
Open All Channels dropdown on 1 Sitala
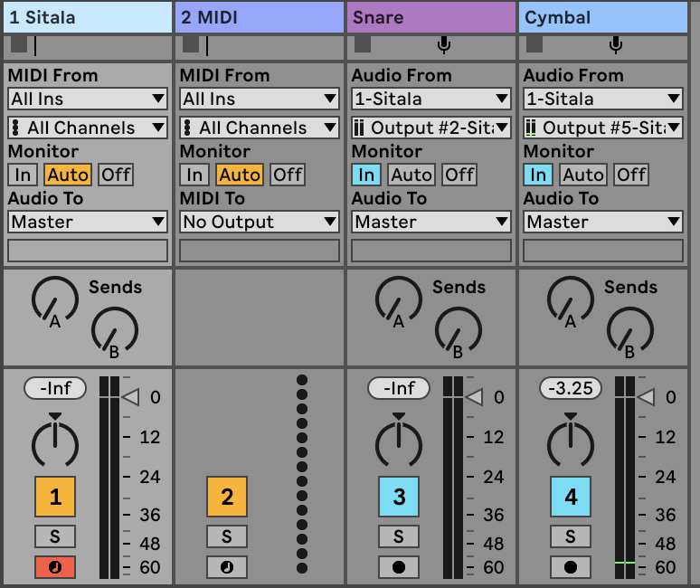88,128
